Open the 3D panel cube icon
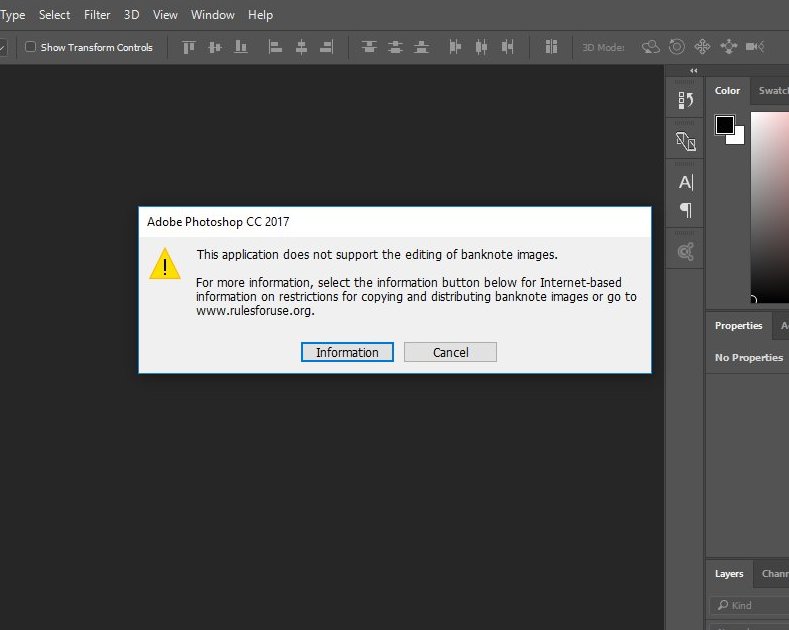Image resolution: width=789 pixels, height=630 pixels. click(685, 141)
